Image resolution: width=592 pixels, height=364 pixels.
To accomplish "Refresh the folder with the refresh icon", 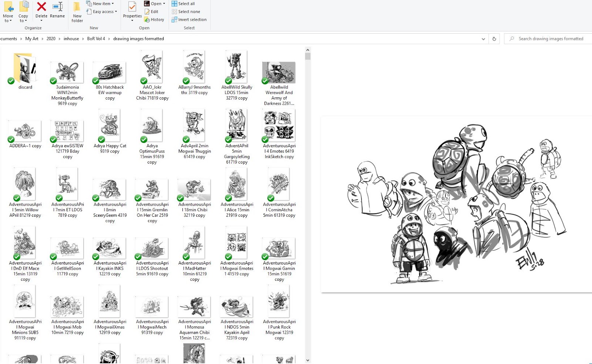I will click(x=494, y=39).
